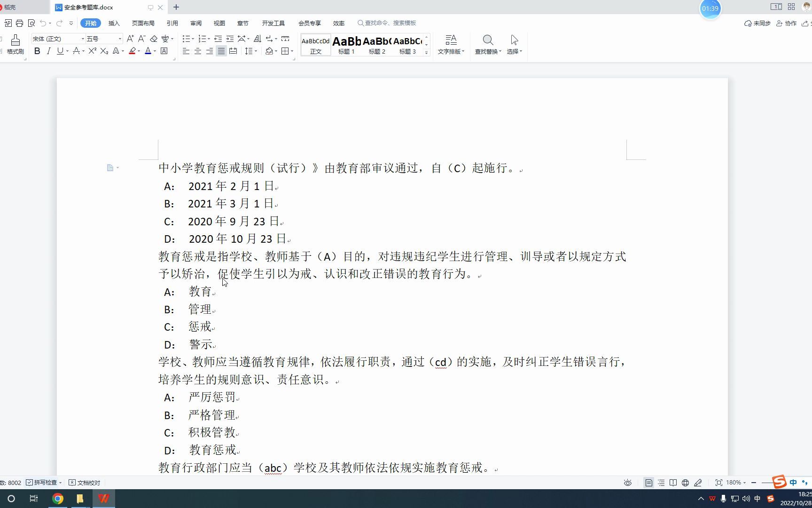This screenshot has width=812, height=508.
Task: Open the Find and Replace (查找替换) tool
Action: [x=488, y=45]
